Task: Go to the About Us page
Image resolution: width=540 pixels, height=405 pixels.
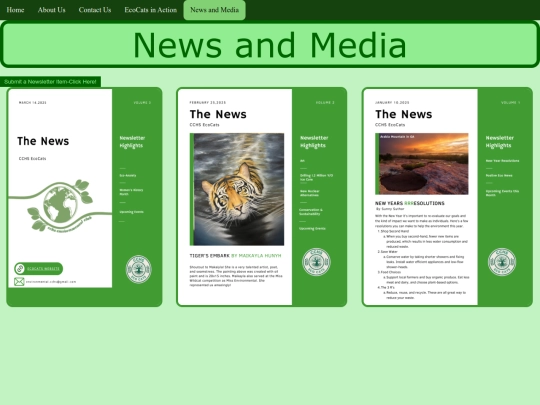Action: [x=52, y=10]
